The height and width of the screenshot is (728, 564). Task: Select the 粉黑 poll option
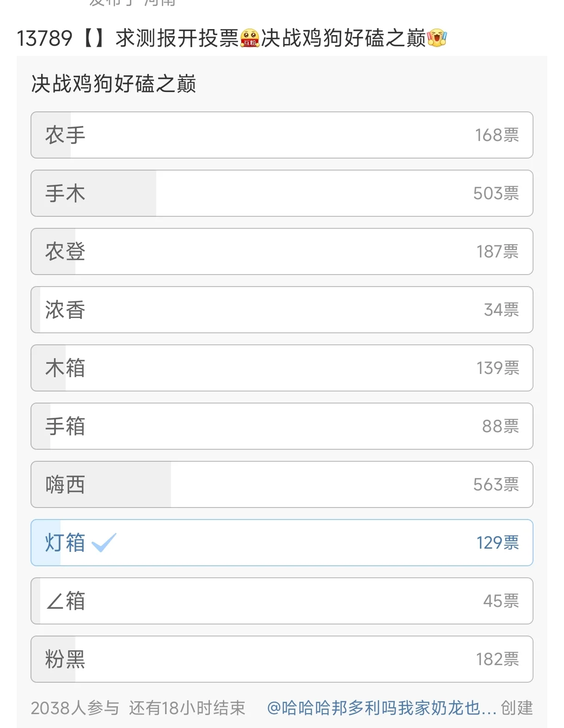coord(281,659)
